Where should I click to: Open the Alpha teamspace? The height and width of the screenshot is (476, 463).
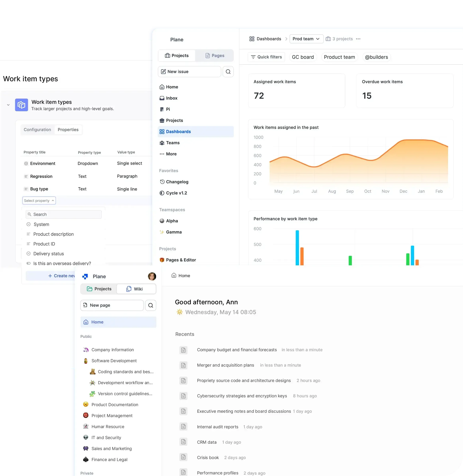pyautogui.click(x=172, y=221)
